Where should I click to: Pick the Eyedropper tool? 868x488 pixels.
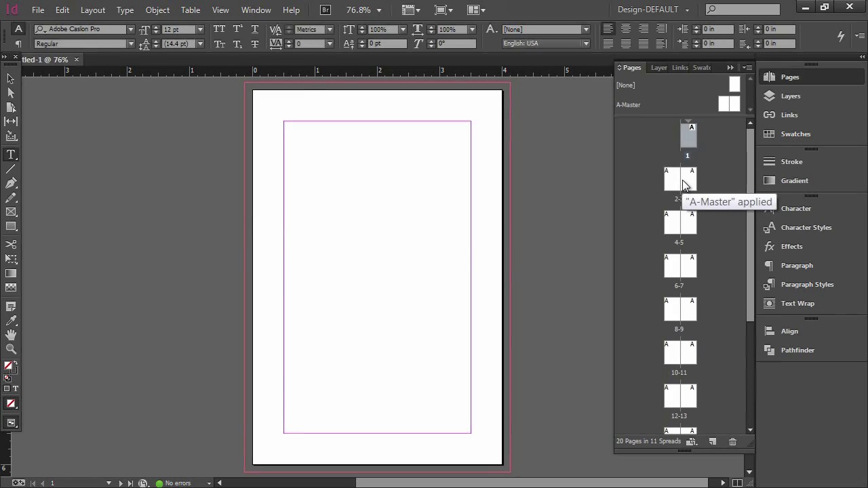tap(11, 321)
